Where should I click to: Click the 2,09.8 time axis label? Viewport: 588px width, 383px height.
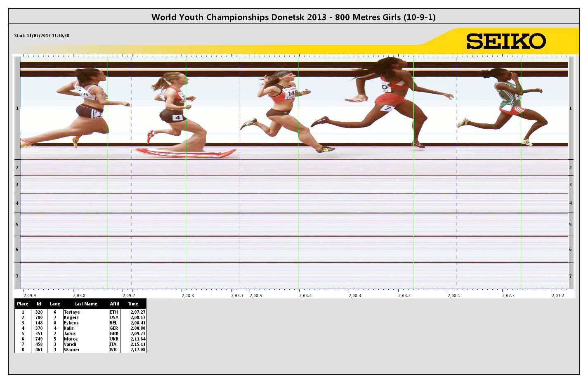(x=79, y=296)
